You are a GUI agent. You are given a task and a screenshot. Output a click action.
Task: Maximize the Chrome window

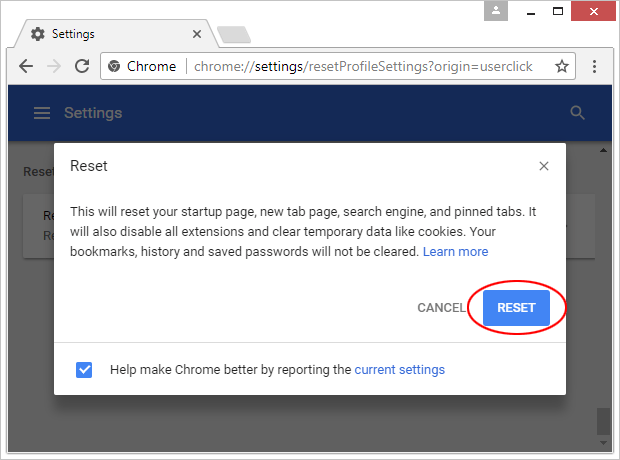tap(558, 11)
